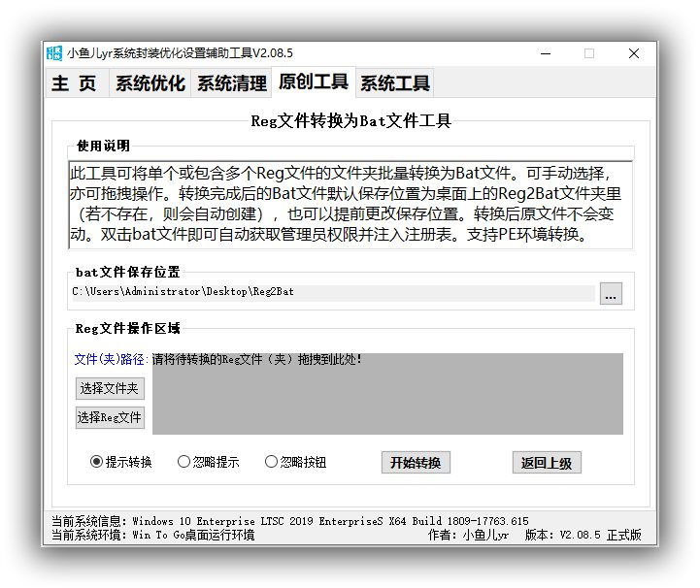Close the window with X button
Viewport: 700px width, 588px height.
point(633,53)
